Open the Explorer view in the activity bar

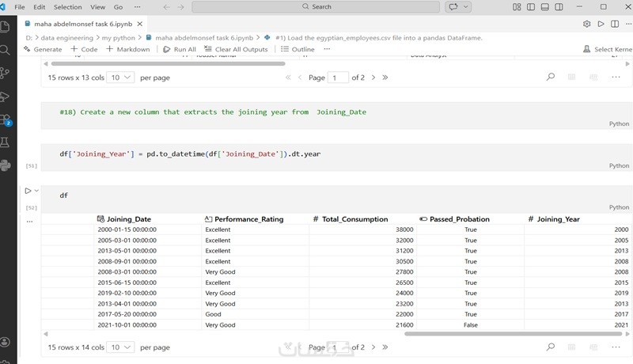[x=5, y=27]
